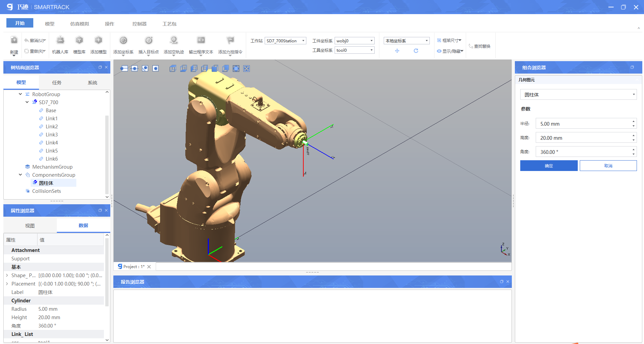Switch to front-face solid cube view
Viewport: 644px width, 344px height.
click(x=215, y=69)
